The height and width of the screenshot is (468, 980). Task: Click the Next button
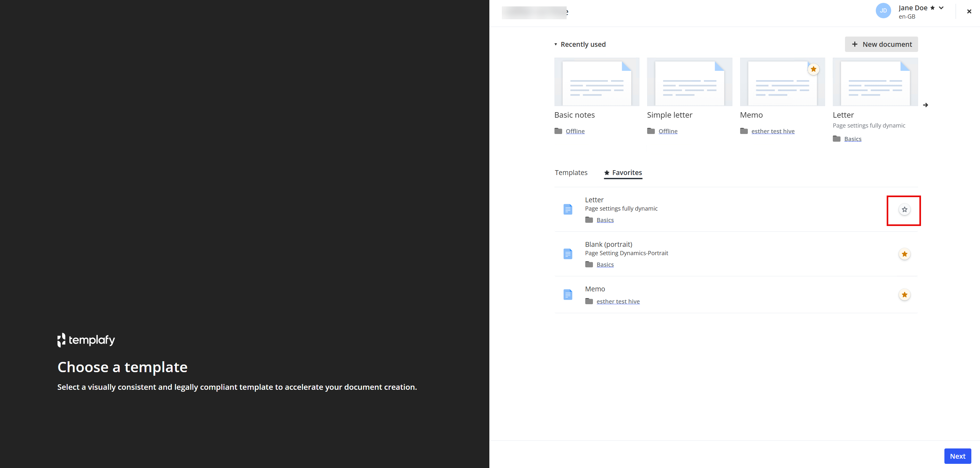pos(958,456)
